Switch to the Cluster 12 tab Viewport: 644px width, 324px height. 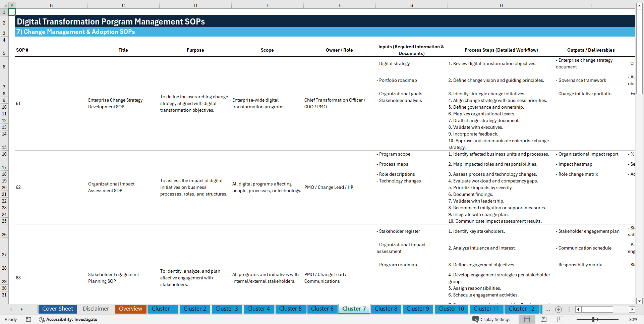coord(522,309)
